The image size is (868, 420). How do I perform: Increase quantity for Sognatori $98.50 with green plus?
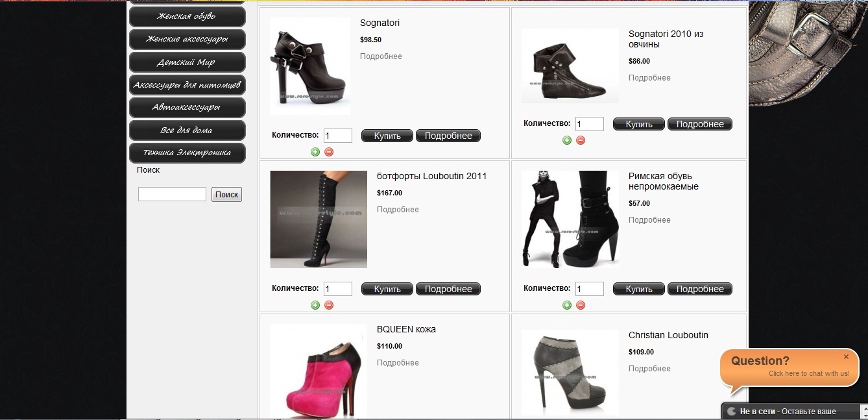(x=315, y=152)
